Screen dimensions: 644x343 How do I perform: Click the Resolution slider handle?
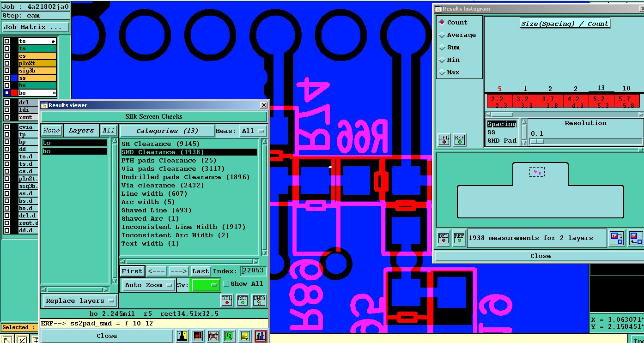point(536,141)
